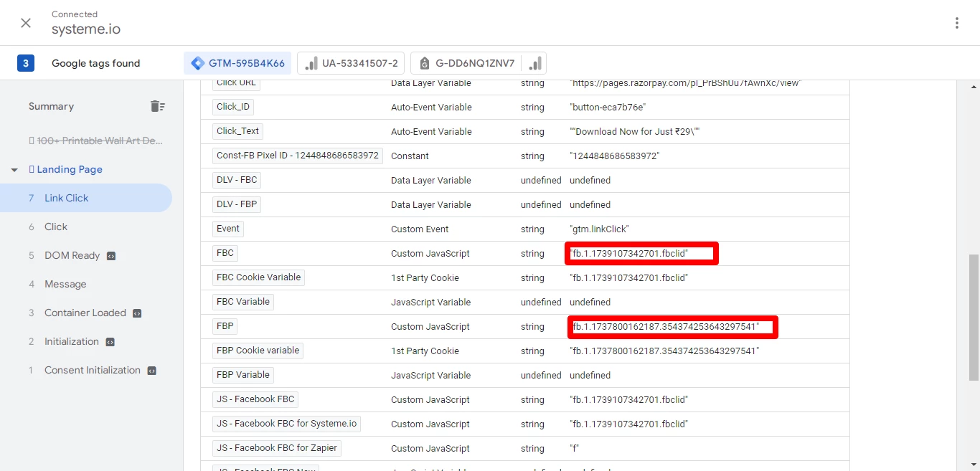Open the DLV - FBP variable chip
Image resolution: width=980 pixels, height=471 pixels.
tap(236, 204)
